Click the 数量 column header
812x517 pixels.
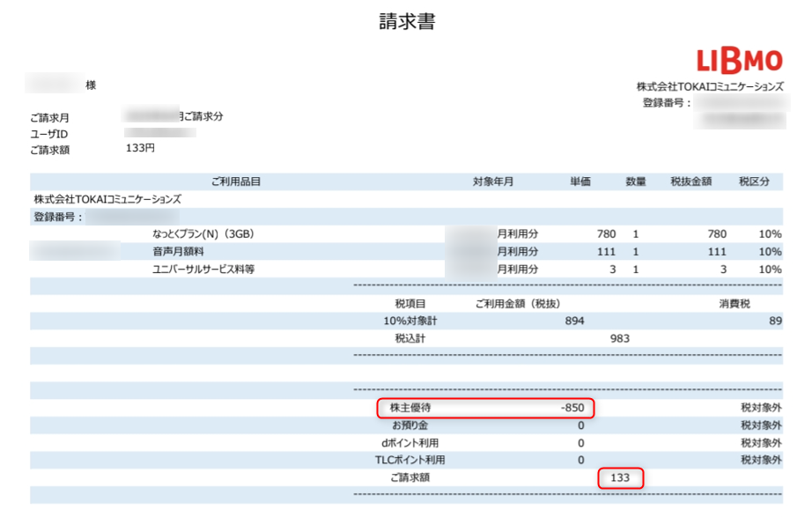tap(636, 181)
